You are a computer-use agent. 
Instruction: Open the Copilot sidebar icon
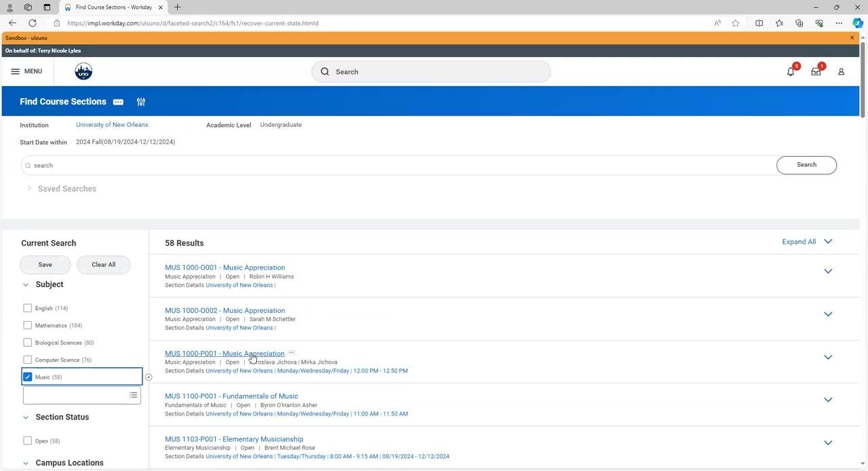858,23
